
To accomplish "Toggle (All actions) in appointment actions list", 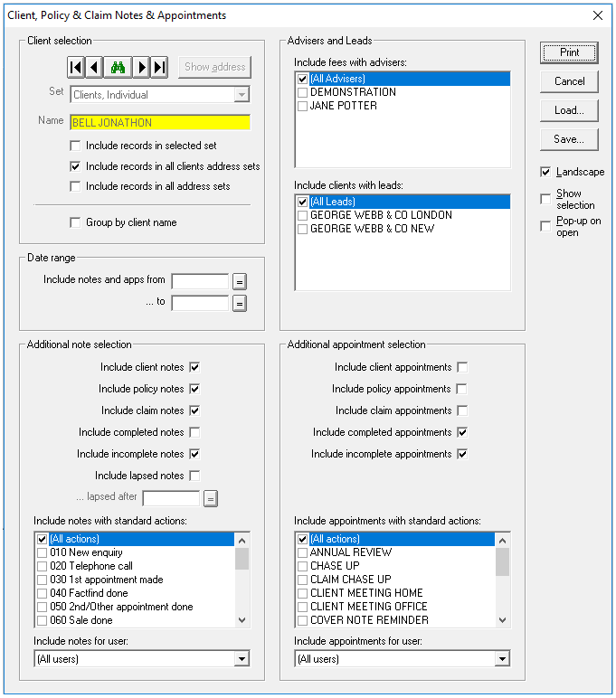I will click(x=302, y=540).
